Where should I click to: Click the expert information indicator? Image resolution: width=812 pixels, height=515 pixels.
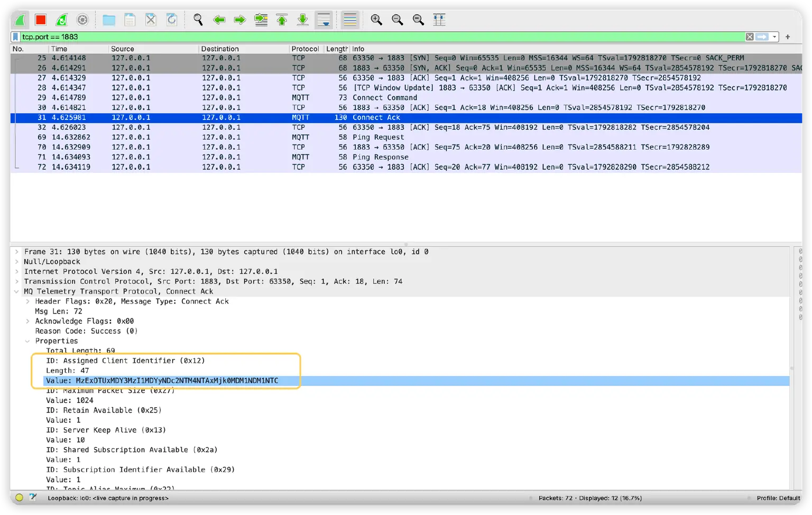click(19, 498)
